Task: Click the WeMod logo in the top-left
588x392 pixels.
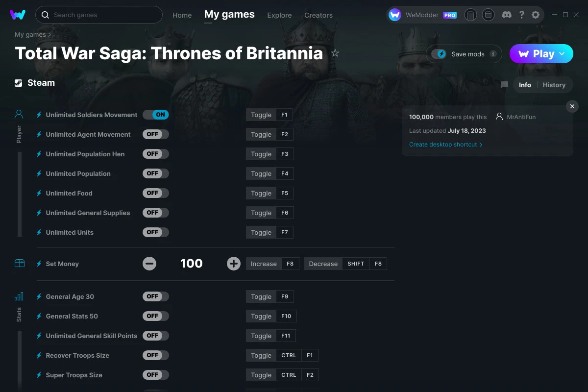Action: tap(18, 15)
